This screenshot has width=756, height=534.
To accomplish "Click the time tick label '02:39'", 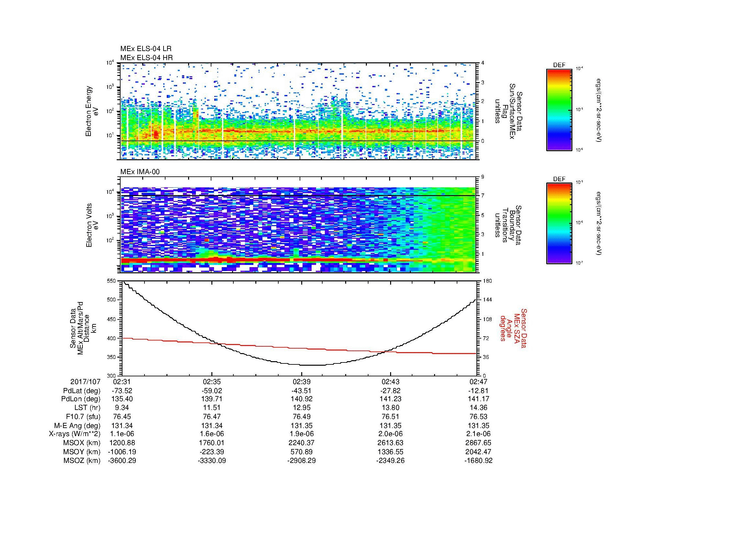I will pos(302,382).
